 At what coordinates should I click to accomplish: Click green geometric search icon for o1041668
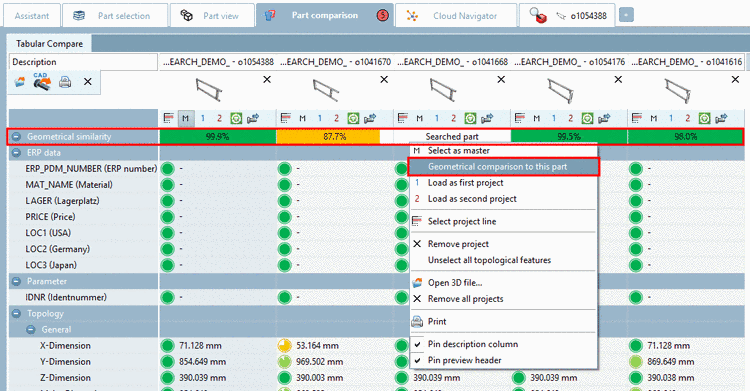pyautogui.click(x=470, y=118)
